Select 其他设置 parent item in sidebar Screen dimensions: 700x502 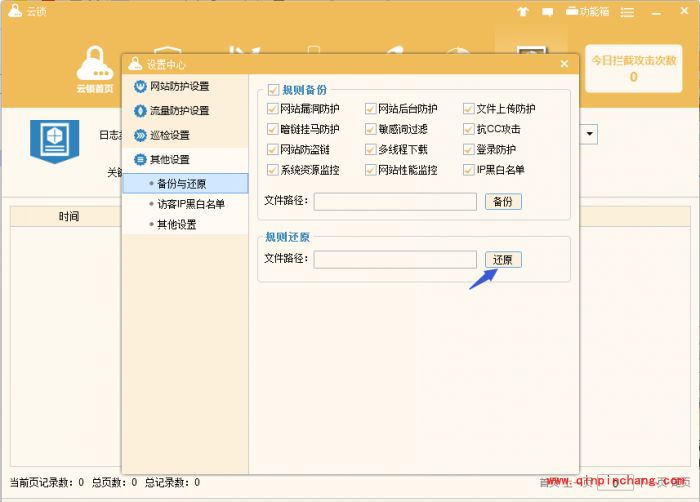(x=185, y=159)
